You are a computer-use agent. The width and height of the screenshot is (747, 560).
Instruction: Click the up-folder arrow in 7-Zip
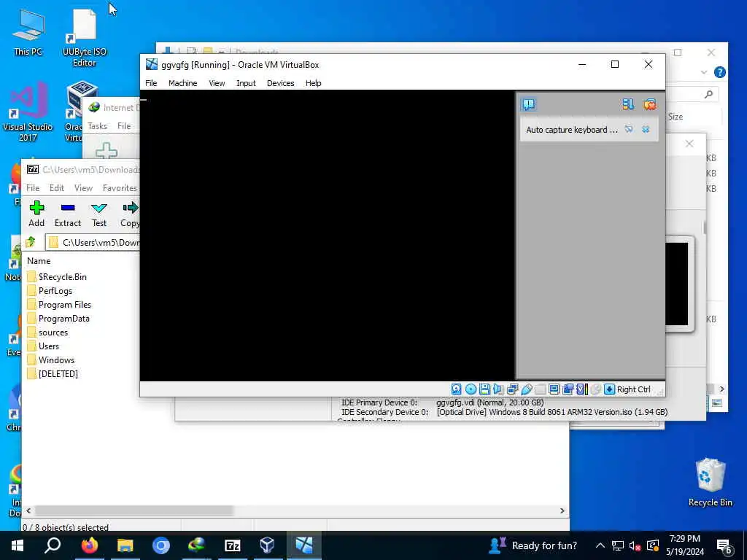31,242
